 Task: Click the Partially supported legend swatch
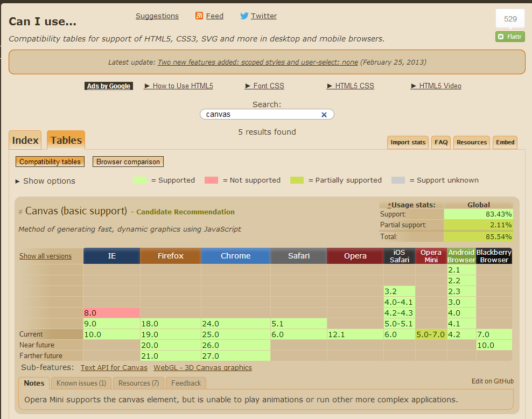pyautogui.click(x=297, y=180)
